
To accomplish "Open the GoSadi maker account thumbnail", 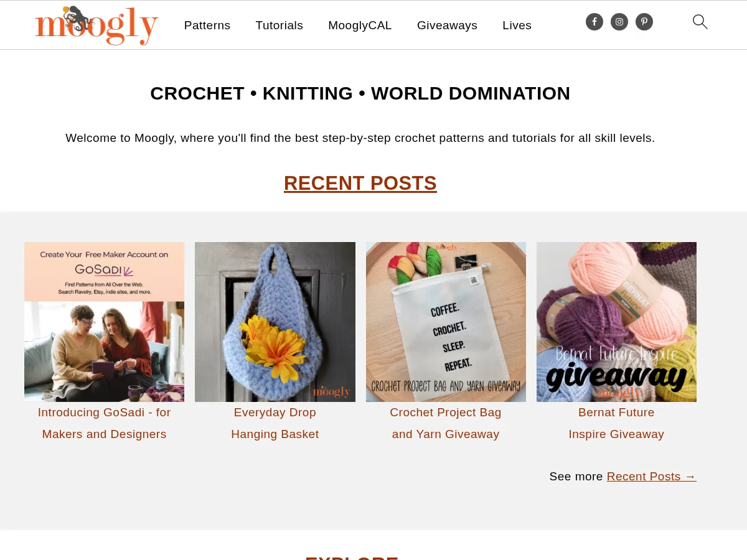I will tap(104, 322).
